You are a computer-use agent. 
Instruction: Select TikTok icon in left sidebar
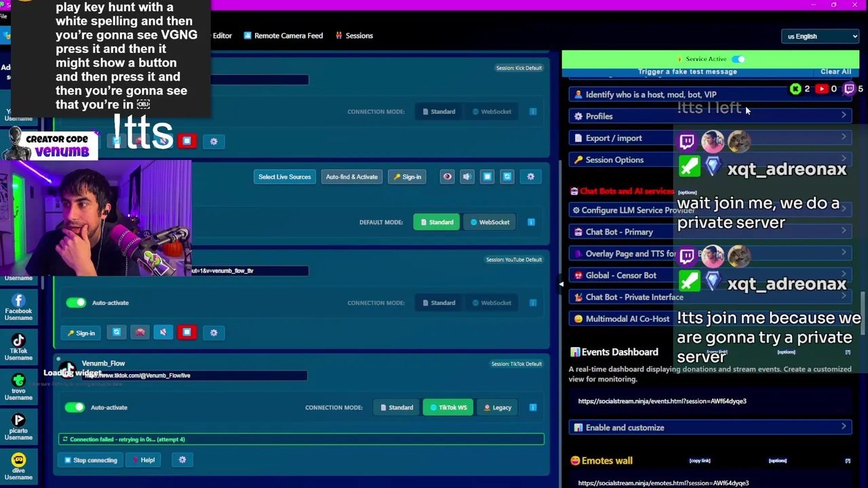click(x=18, y=346)
